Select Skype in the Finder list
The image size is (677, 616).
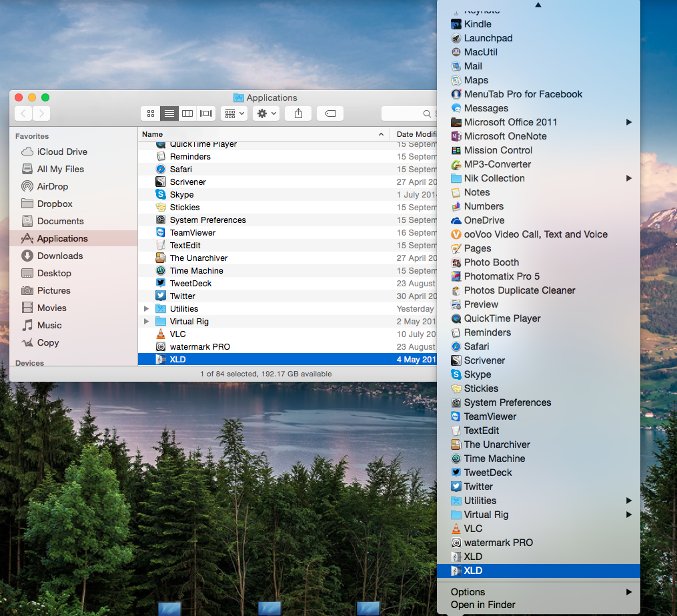click(x=287, y=195)
